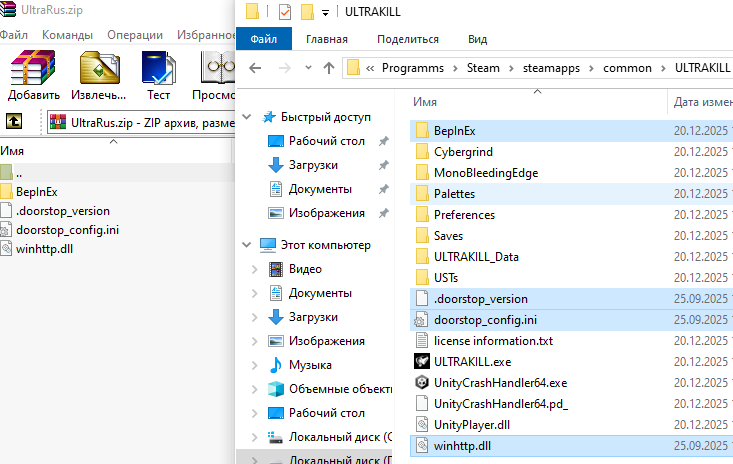The width and height of the screenshot is (733, 464).
Task: Click the Тест icon in WinRAR toolbar
Action: [158, 69]
